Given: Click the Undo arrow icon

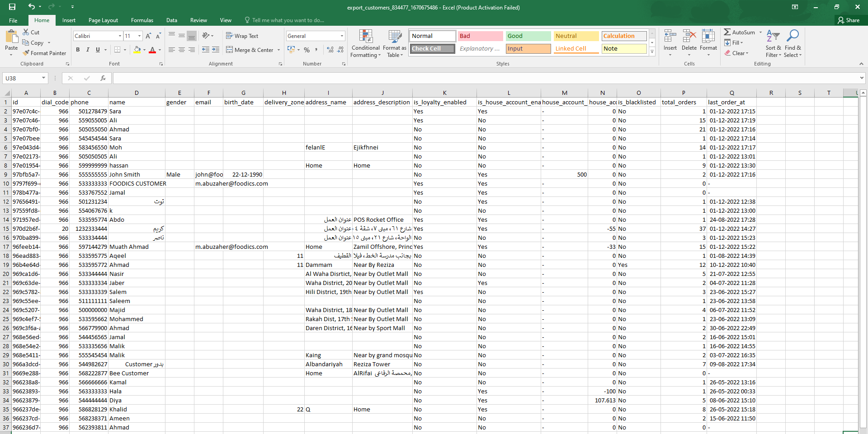Looking at the screenshot, I should point(31,7).
